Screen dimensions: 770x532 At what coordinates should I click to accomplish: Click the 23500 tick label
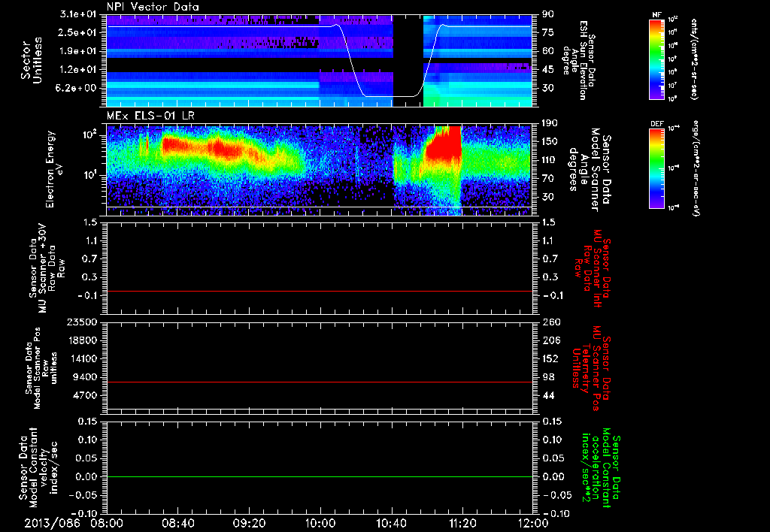[x=81, y=322]
